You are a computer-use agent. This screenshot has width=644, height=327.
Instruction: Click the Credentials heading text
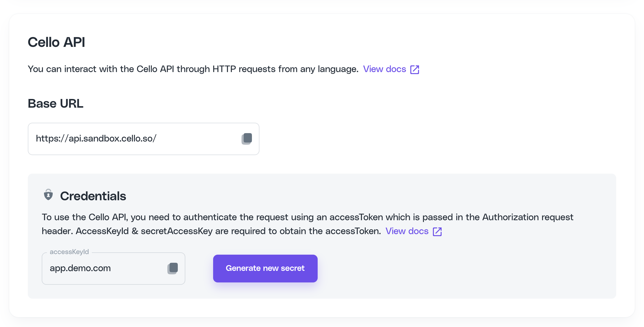[x=93, y=196]
